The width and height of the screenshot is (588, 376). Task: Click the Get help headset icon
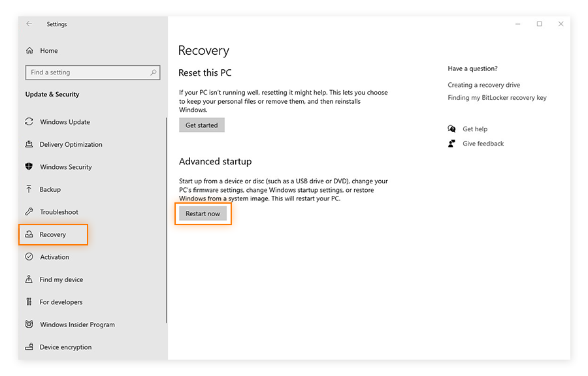[451, 129]
